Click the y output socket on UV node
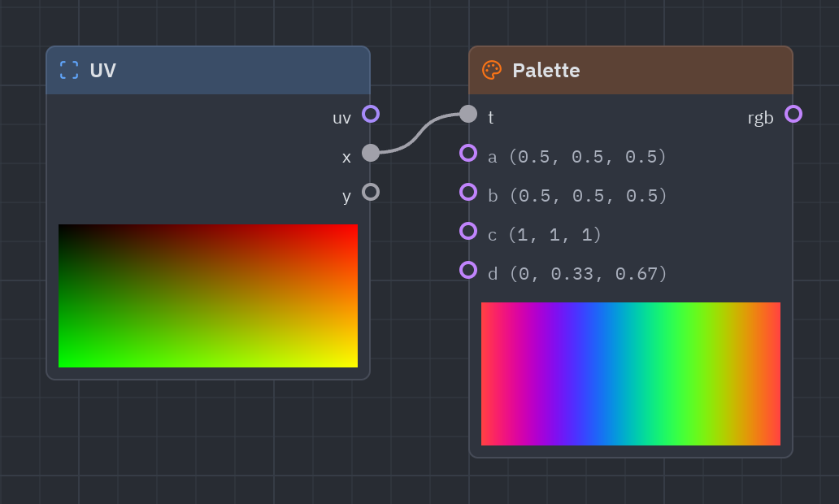Screen dimensions: 839x504 371,192
